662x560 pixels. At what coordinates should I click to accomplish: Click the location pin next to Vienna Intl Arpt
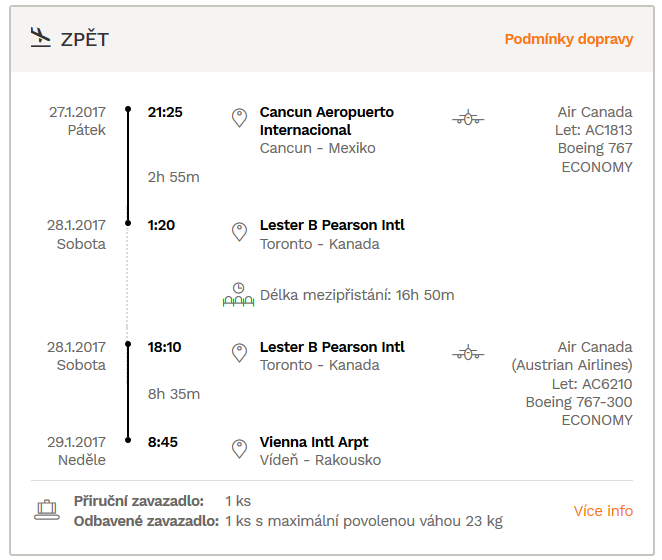pyautogui.click(x=239, y=449)
